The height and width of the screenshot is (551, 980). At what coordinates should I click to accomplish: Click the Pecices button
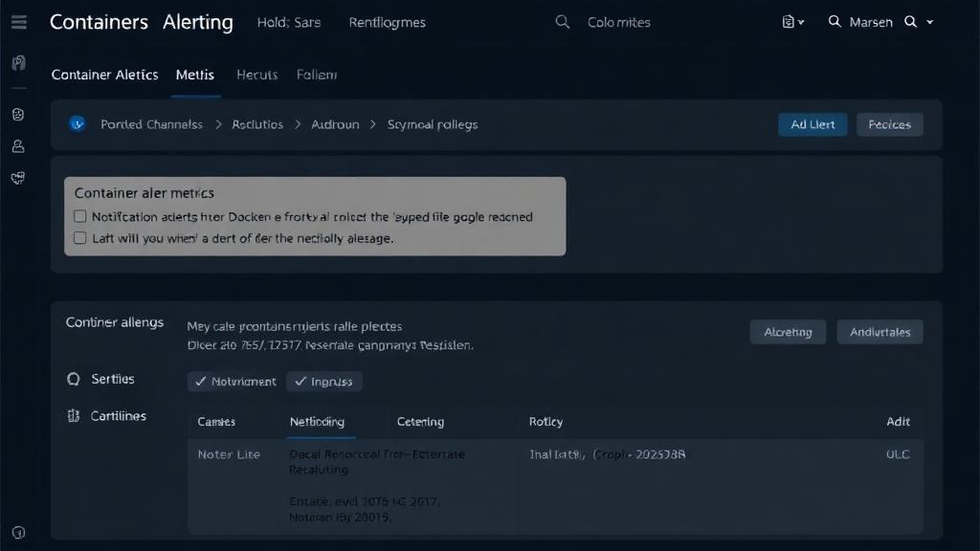pyautogui.click(x=889, y=124)
